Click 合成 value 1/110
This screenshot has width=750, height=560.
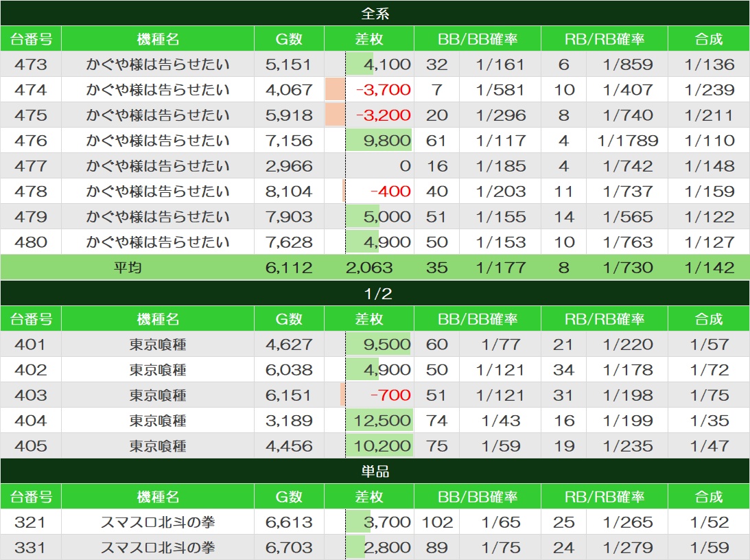click(x=709, y=140)
